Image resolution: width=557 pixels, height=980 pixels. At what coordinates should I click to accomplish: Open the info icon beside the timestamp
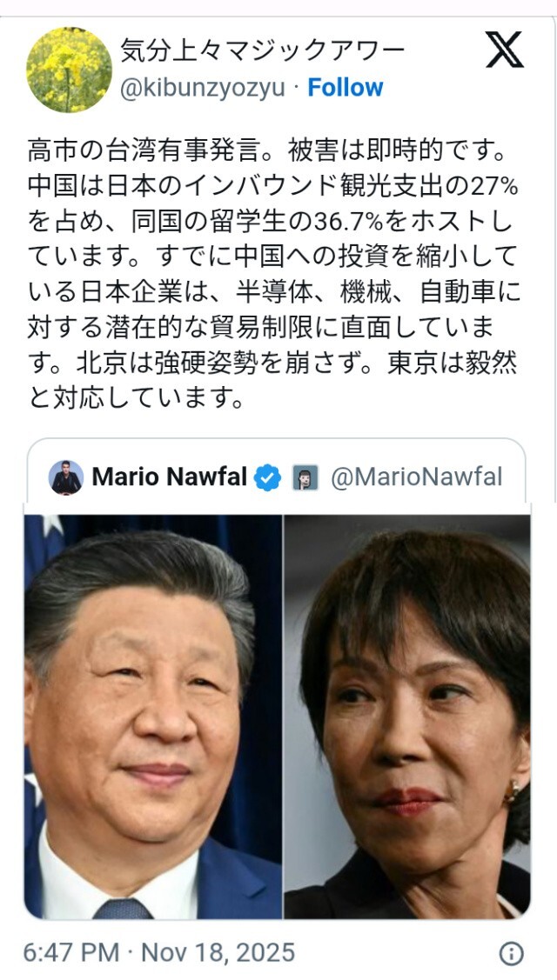512,953
